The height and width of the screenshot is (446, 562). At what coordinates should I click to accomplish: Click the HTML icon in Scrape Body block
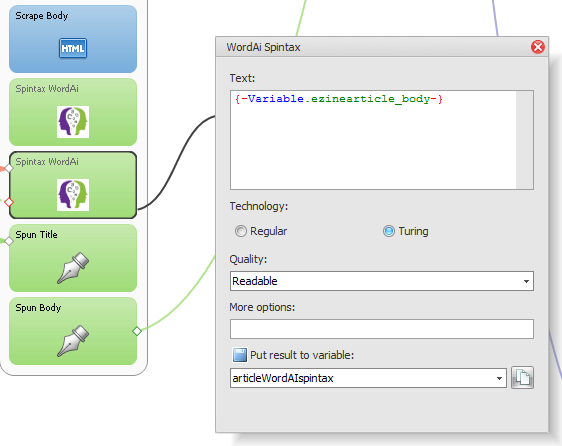click(x=73, y=48)
